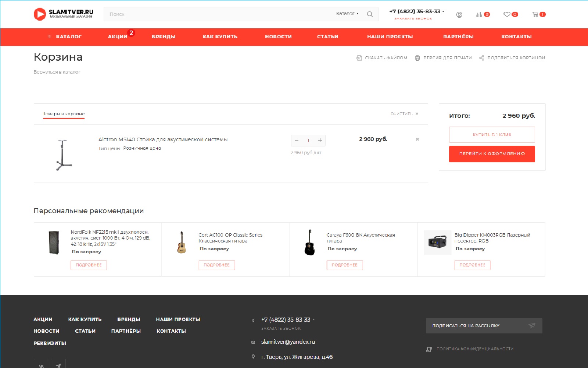Open the Акции menu item
Image resolution: width=588 pixels, height=368 pixels.
[118, 37]
